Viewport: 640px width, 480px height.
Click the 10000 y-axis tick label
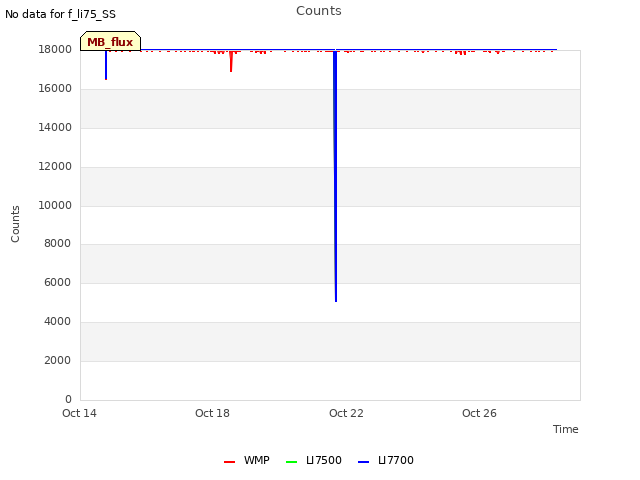(x=55, y=205)
